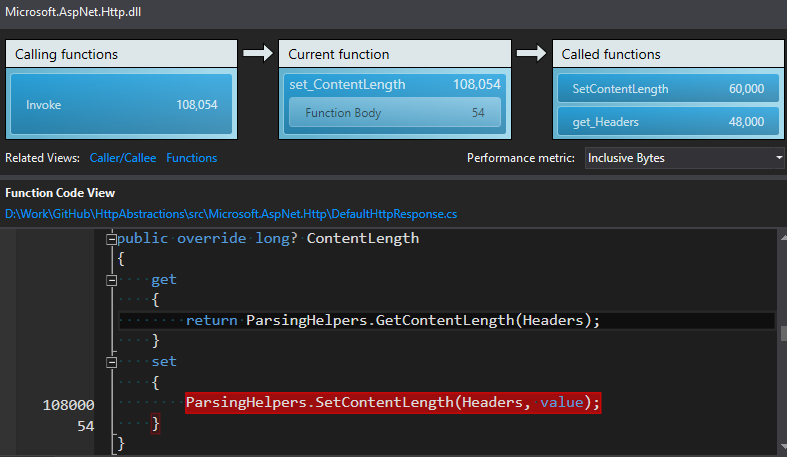Collapse the get accessor block
This screenshot has height=457, width=787.
(x=111, y=280)
